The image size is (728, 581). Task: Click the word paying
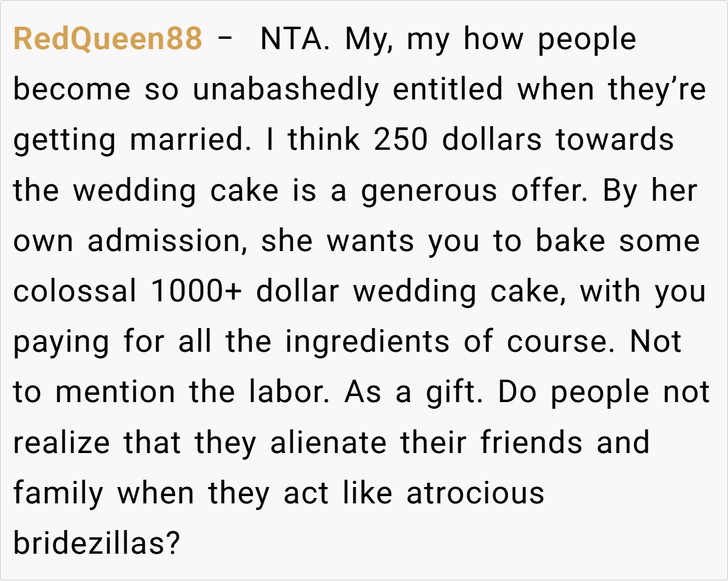click(61, 342)
